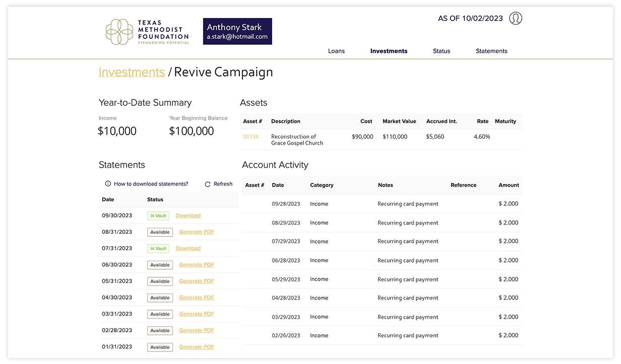Open asset number 00134 link
The image size is (621, 364).
pyautogui.click(x=251, y=137)
